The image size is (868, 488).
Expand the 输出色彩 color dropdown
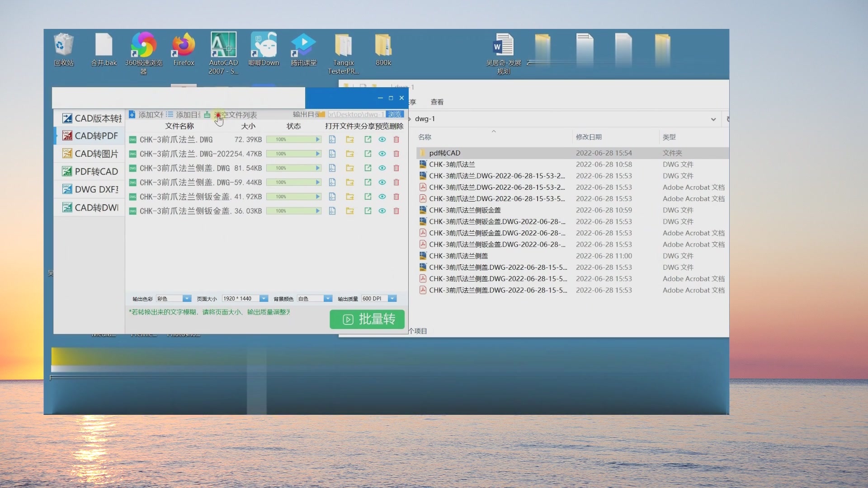coord(186,299)
